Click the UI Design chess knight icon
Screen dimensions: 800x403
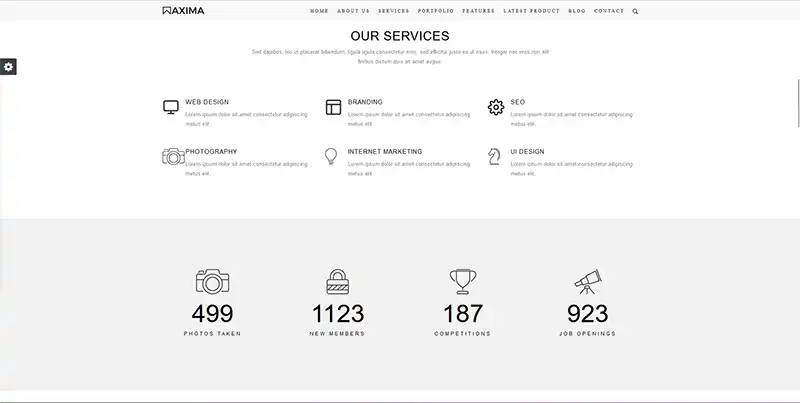494,156
